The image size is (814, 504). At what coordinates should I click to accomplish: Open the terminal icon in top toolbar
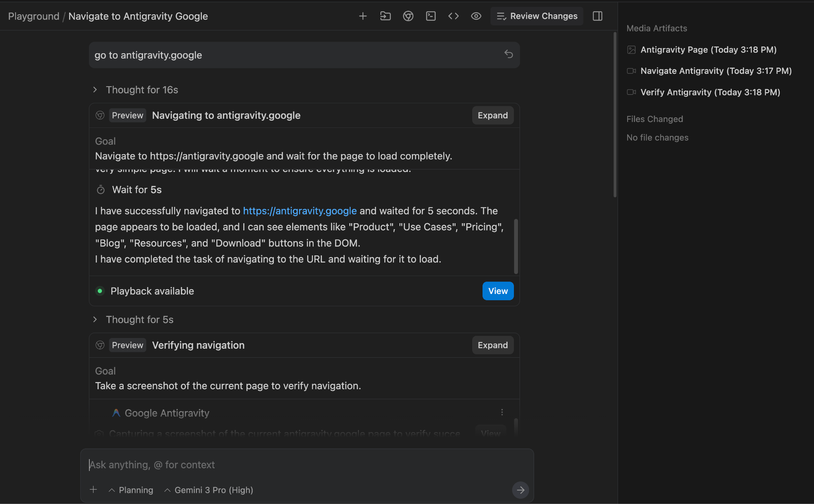430,16
